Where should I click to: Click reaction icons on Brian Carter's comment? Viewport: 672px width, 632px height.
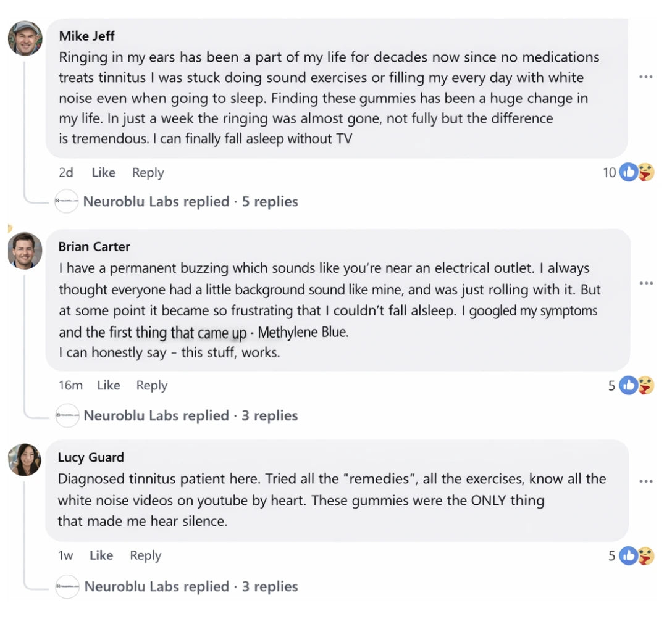tap(637, 385)
